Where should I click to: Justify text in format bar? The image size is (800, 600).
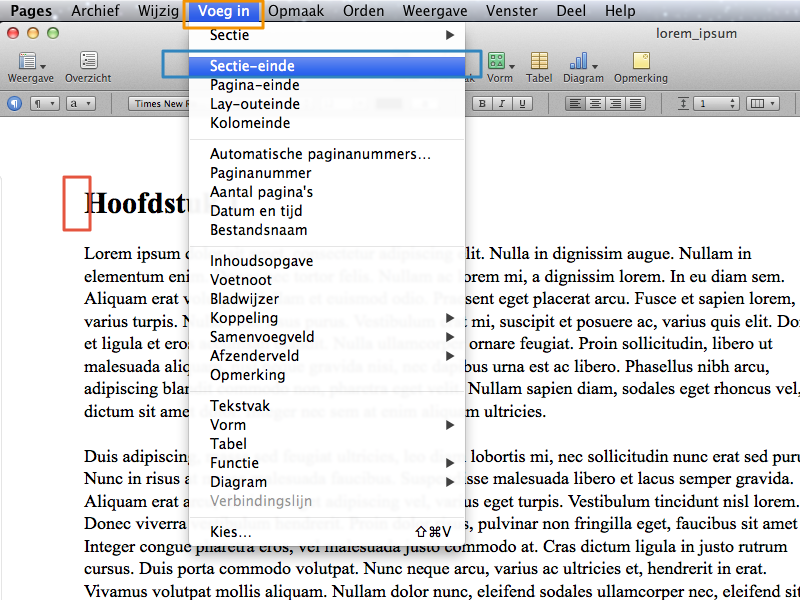636,104
